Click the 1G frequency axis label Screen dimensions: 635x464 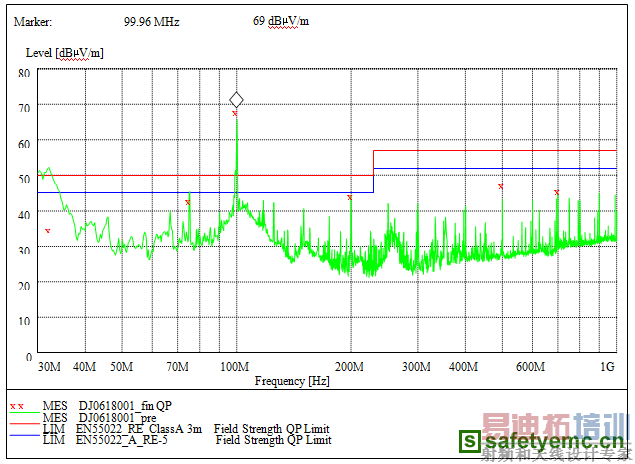pyautogui.click(x=607, y=367)
